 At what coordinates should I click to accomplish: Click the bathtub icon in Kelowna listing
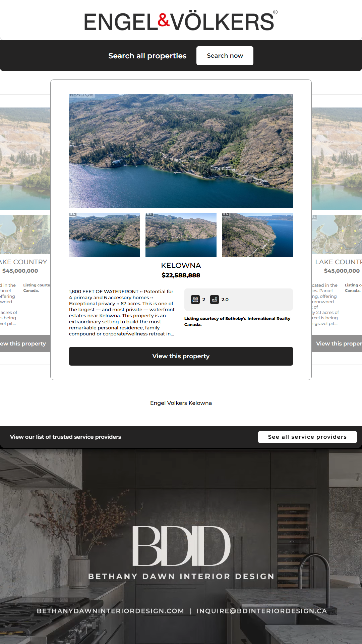pos(215,300)
